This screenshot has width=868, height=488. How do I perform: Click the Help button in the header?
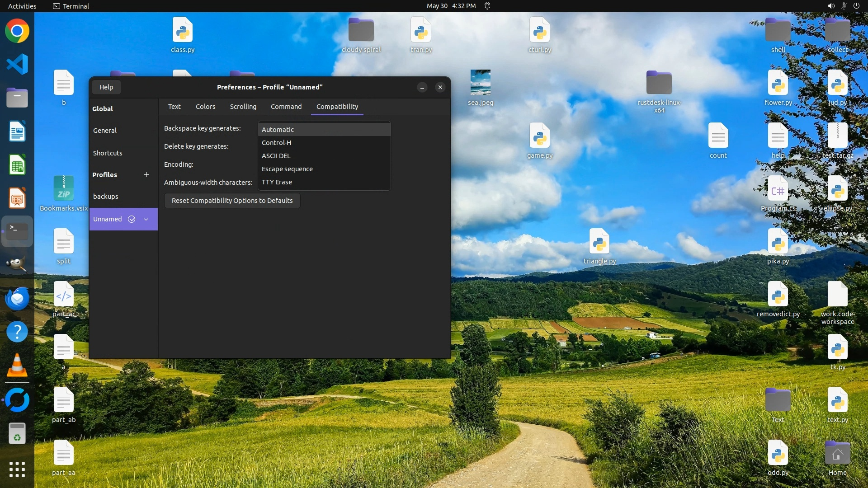[106, 87]
